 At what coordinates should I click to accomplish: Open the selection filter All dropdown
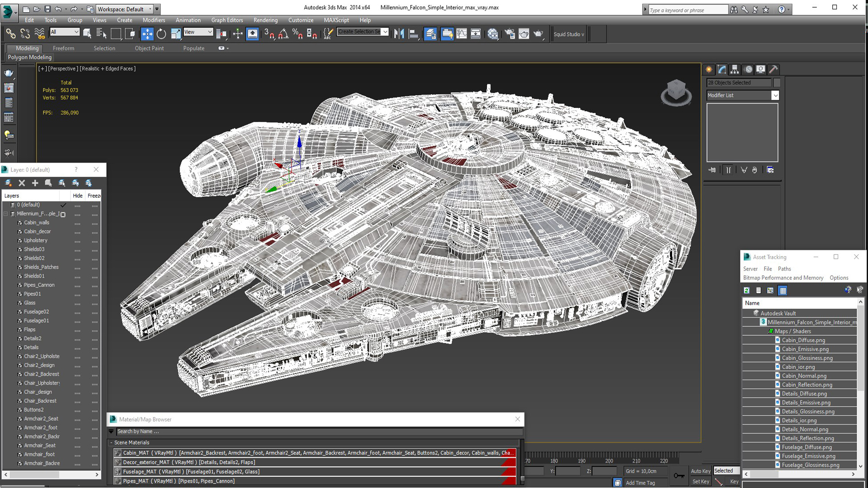pos(65,32)
